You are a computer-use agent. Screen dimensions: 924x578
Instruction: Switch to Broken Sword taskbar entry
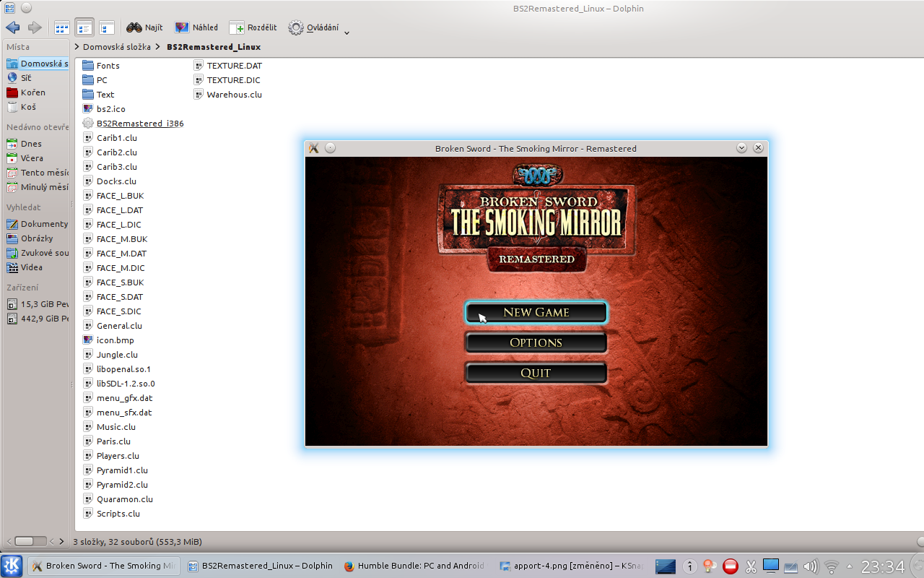[x=104, y=566]
